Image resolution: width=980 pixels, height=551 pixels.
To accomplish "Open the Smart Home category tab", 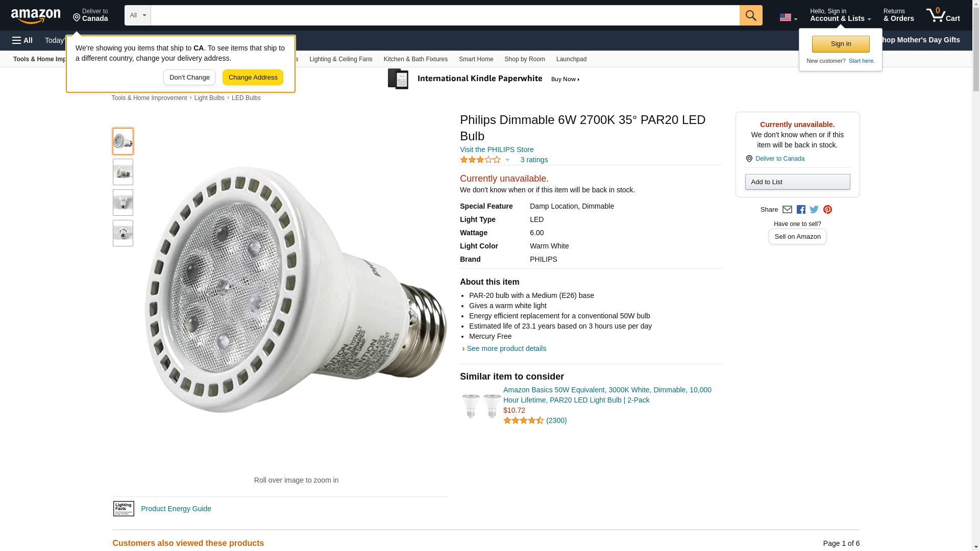I will (x=476, y=59).
